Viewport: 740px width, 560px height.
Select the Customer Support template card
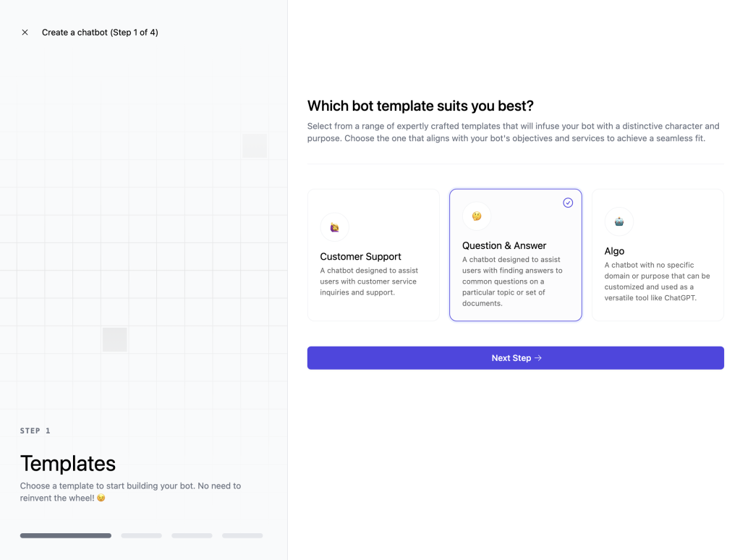click(373, 255)
